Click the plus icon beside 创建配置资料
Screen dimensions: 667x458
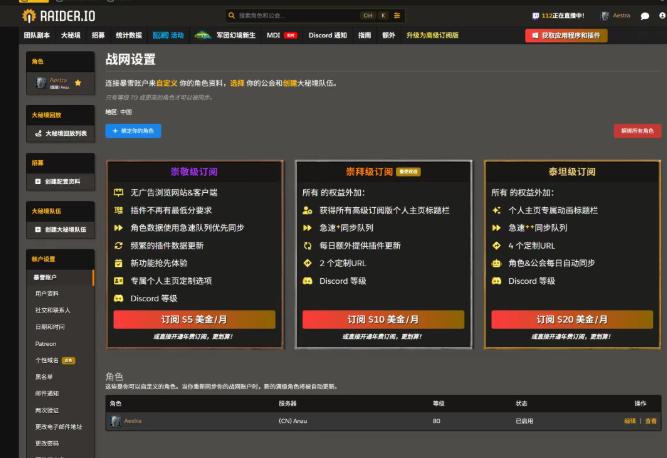39,181
